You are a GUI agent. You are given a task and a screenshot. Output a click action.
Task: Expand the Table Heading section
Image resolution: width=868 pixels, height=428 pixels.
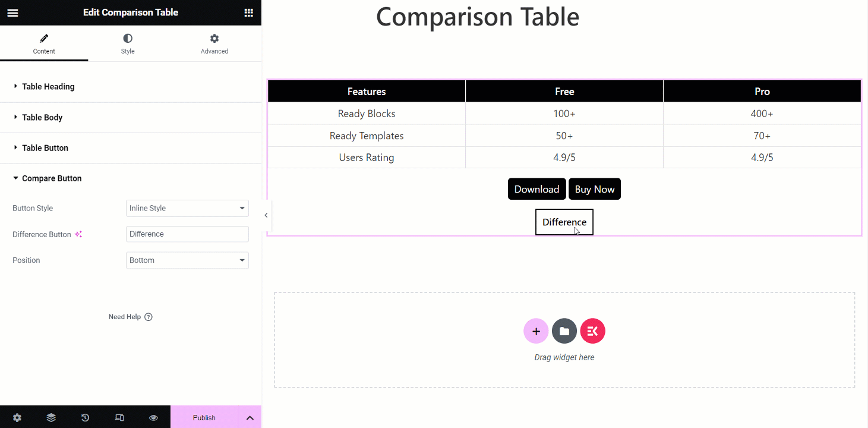coord(131,87)
